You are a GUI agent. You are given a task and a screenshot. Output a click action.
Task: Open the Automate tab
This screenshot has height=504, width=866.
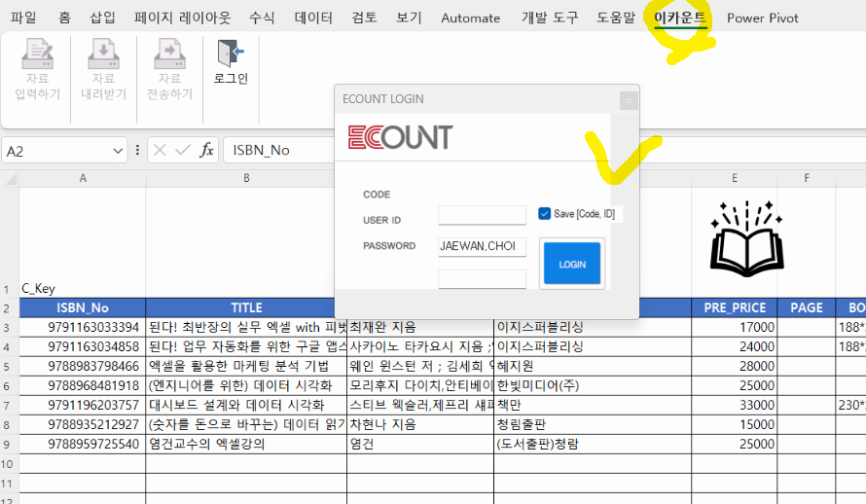coord(471,18)
